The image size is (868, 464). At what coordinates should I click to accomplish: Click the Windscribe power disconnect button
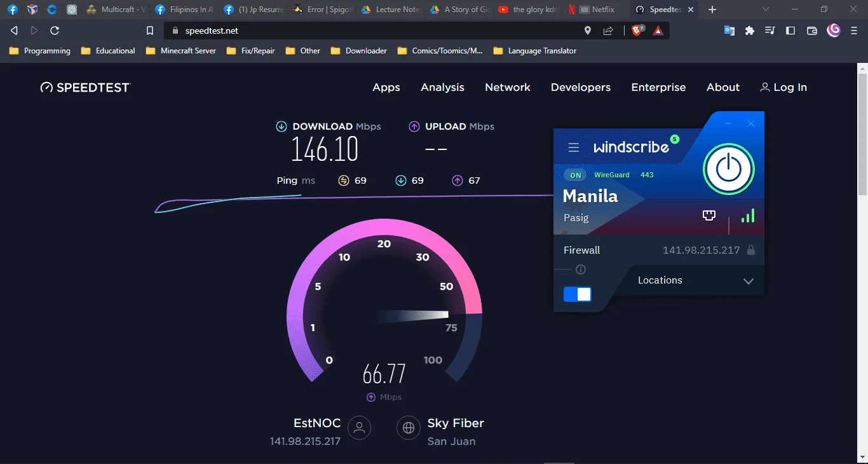[x=729, y=169]
